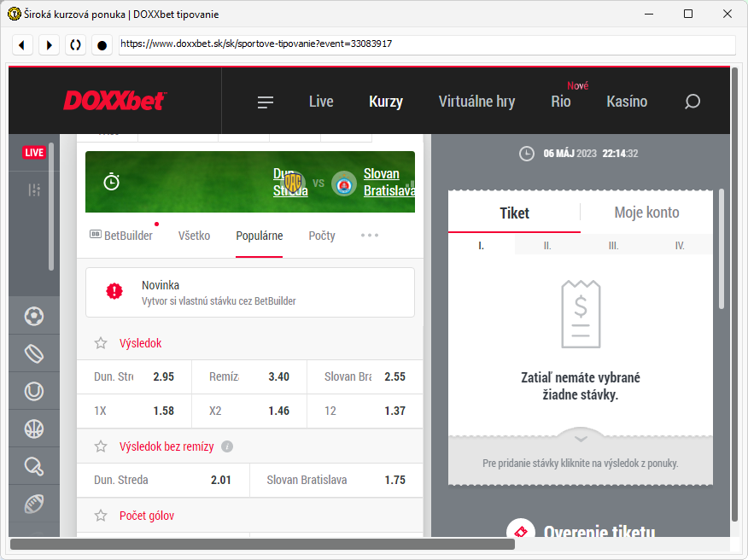Open the Kurzy navigation item
748x560 pixels.
coord(386,102)
